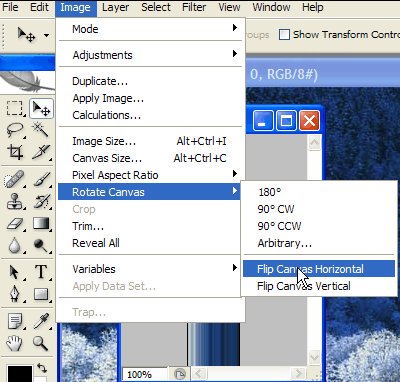Select the Dodge tool
Image resolution: width=400 pixels, height=382 pixels.
pyautogui.click(x=41, y=245)
